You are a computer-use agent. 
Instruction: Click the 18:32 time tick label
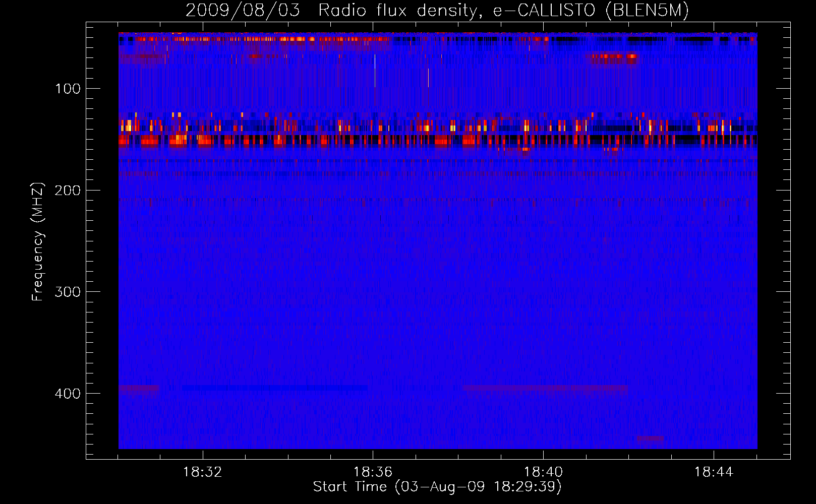[x=202, y=472]
